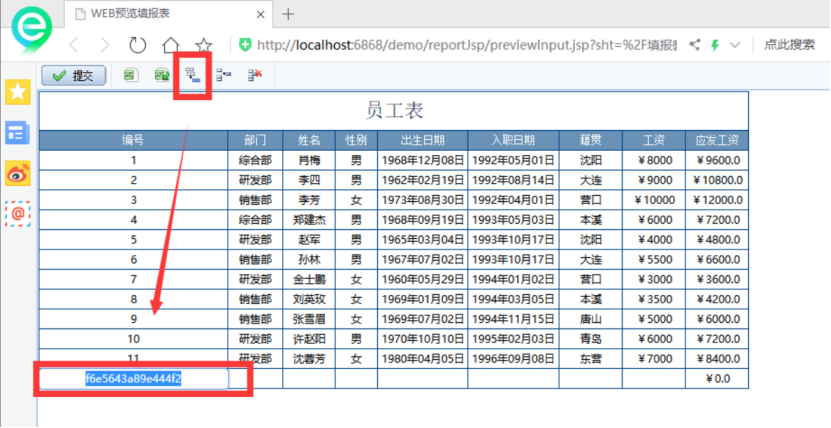Viewport: 831px width, 428px height.
Task: Click the browser e logo
Action: (32, 29)
